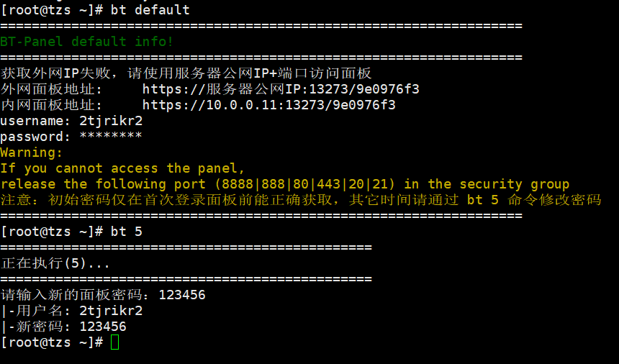Click the '内网面板地址:' label
619x364 pixels.
[51, 105]
